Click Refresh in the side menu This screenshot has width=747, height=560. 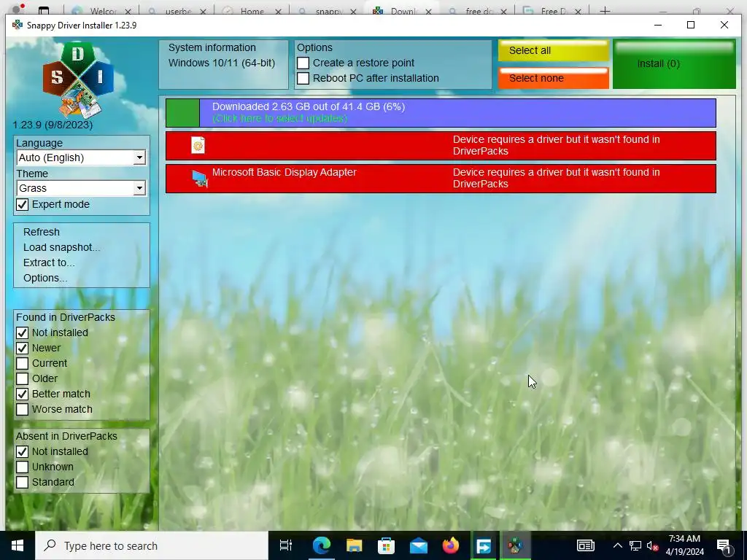(42, 232)
